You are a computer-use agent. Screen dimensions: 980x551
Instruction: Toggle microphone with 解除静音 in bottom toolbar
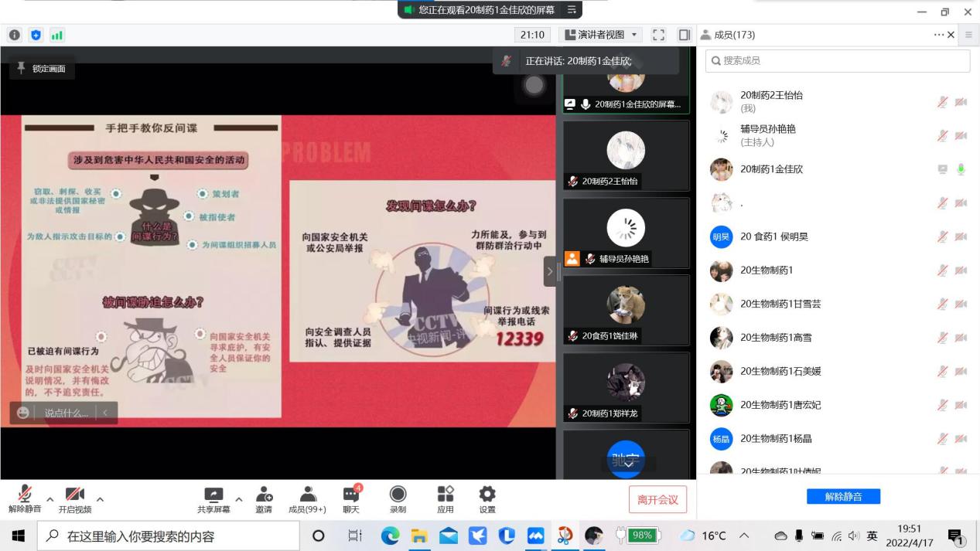(x=25, y=499)
